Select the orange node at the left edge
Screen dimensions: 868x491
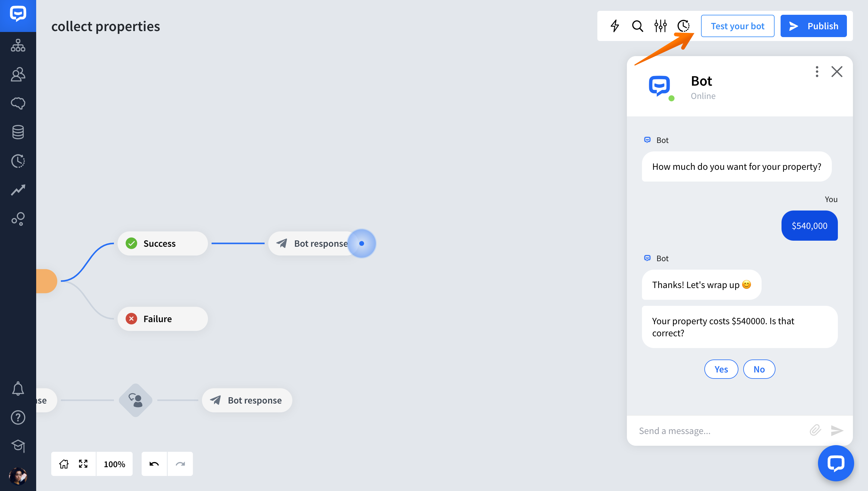pos(46,281)
